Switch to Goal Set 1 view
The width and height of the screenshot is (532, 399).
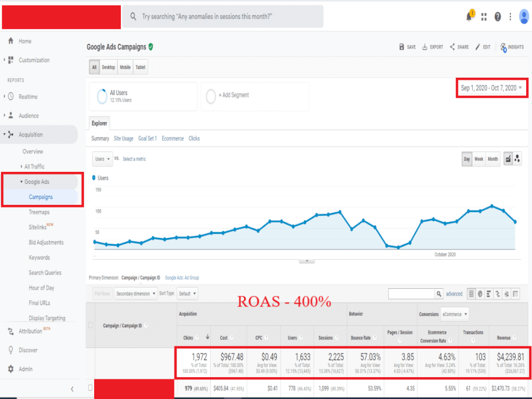(x=147, y=138)
